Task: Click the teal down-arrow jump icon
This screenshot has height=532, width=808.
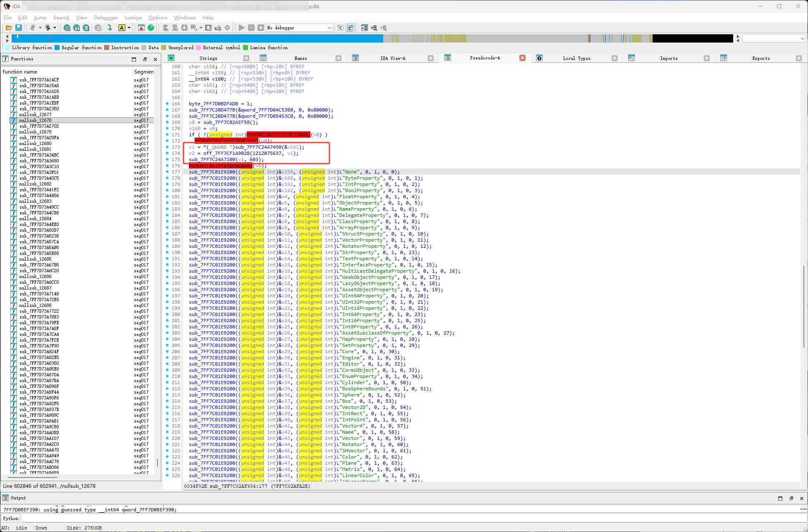Action: pyautogui.click(x=110, y=28)
